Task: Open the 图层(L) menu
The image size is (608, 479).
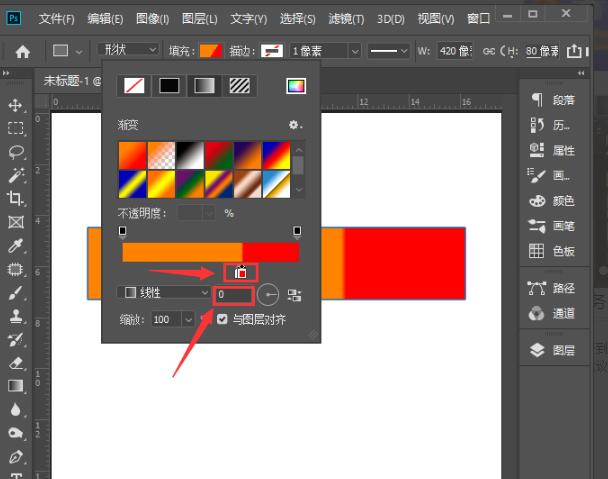Action: tap(200, 19)
